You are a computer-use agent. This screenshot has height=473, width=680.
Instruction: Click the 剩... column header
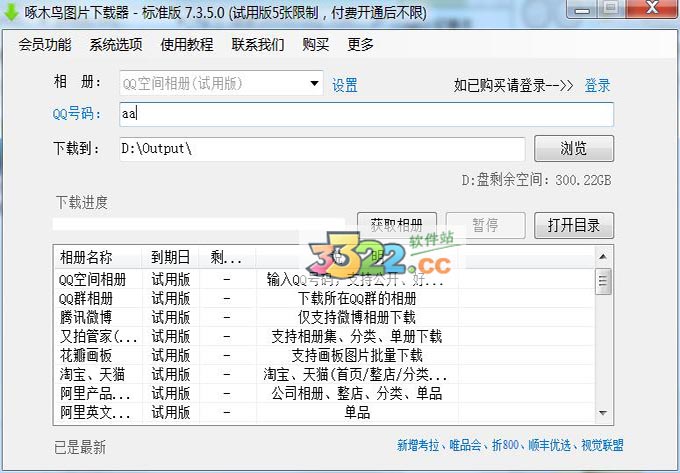pyautogui.click(x=227, y=257)
